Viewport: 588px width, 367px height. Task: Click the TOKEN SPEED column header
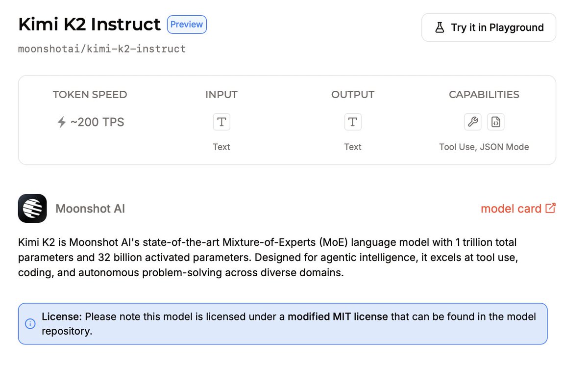(90, 95)
